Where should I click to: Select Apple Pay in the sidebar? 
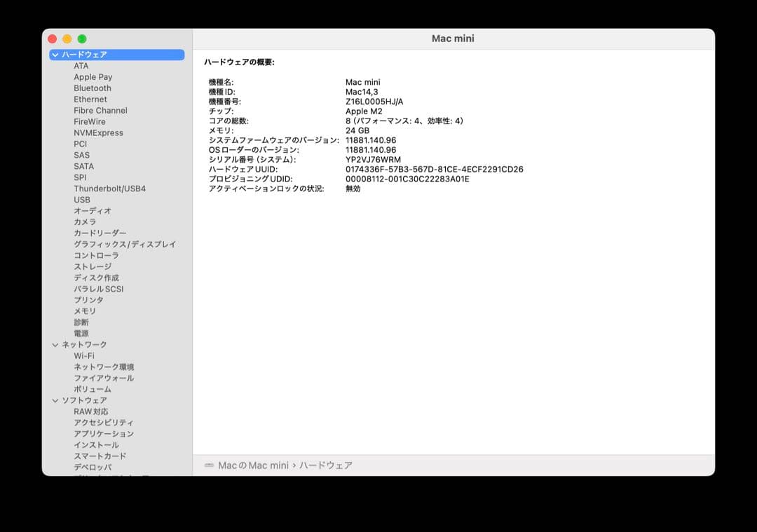tap(93, 77)
